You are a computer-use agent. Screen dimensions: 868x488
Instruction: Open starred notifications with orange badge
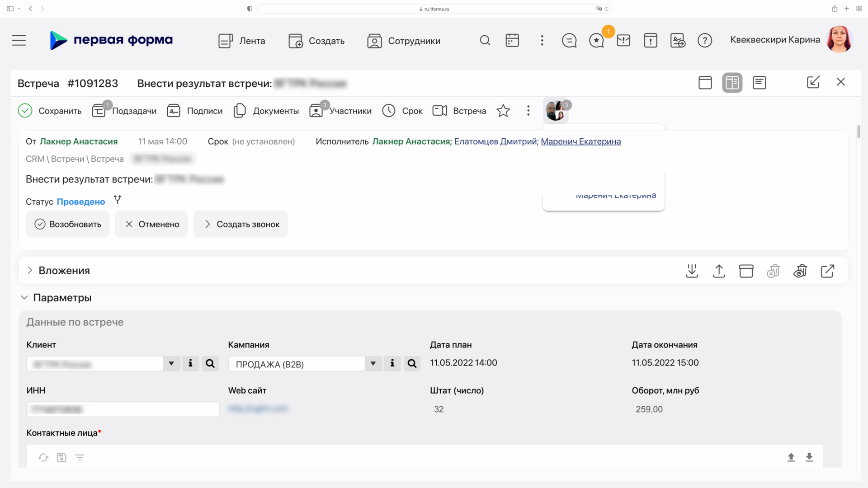click(597, 41)
